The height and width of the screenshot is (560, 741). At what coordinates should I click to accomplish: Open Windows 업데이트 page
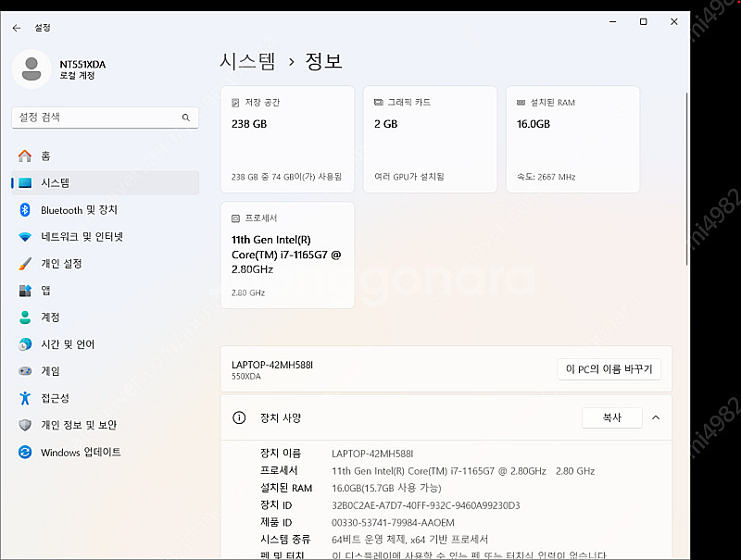click(105, 452)
